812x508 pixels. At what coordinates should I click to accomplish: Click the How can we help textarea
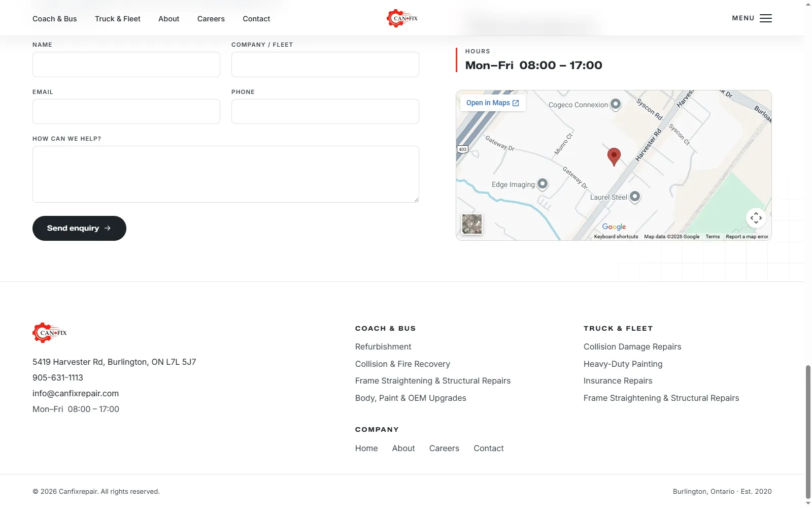[x=226, y=174]
